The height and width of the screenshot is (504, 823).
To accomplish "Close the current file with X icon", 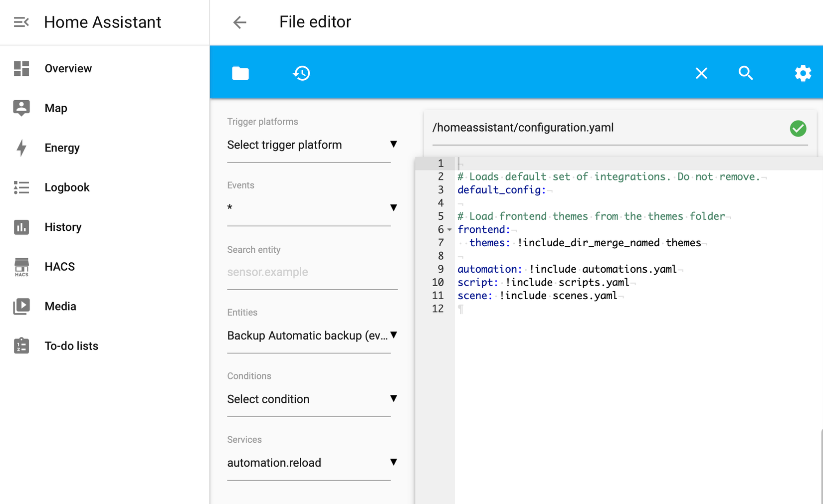I will click(x=701, y=73).
